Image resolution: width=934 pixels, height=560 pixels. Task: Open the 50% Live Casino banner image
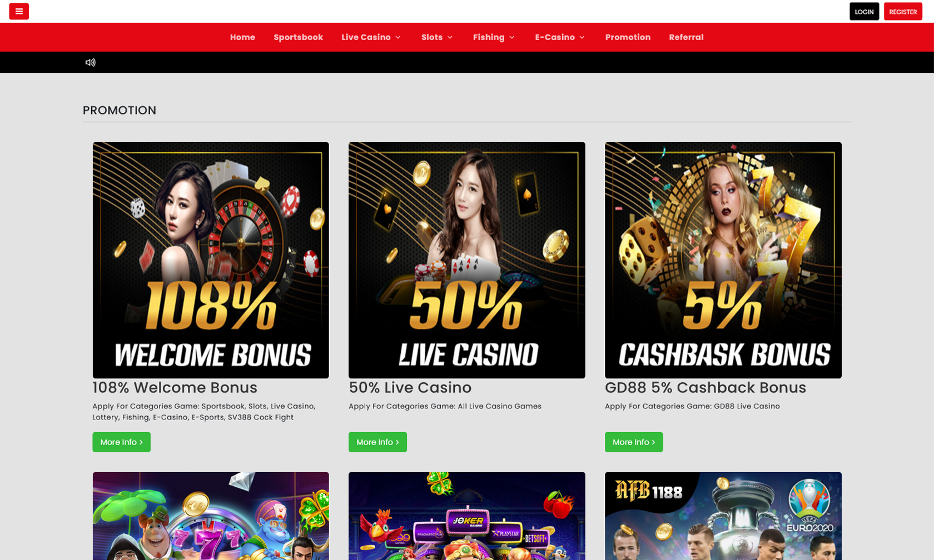tap(467, 260)
